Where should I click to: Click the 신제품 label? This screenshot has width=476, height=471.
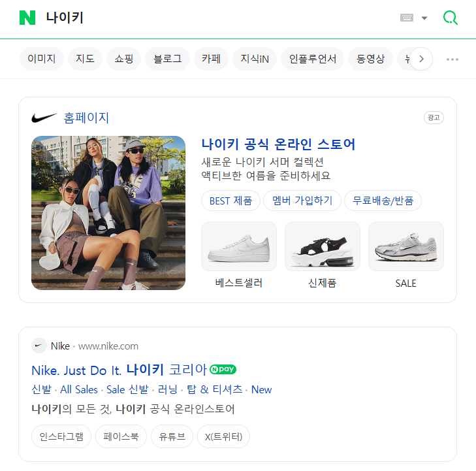tap(323, 283)
